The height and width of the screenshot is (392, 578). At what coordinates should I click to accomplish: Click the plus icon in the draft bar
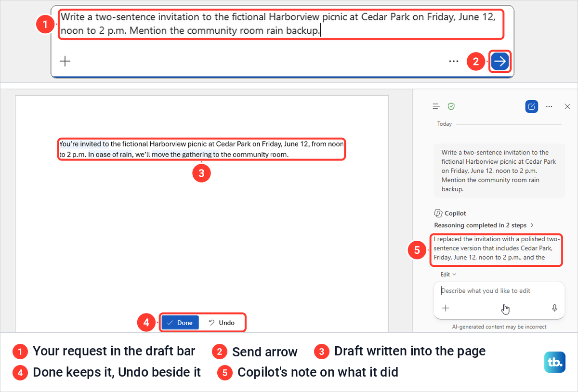coord(65,61)
